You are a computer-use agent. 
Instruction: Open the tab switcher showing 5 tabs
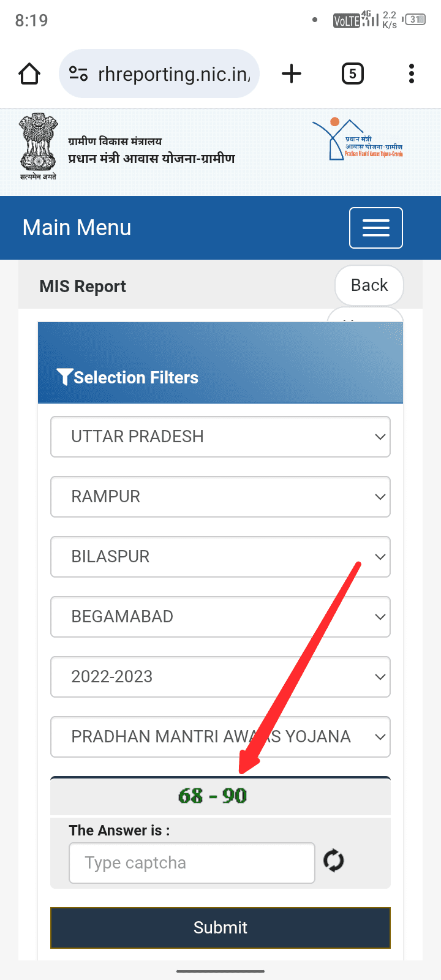352,74
